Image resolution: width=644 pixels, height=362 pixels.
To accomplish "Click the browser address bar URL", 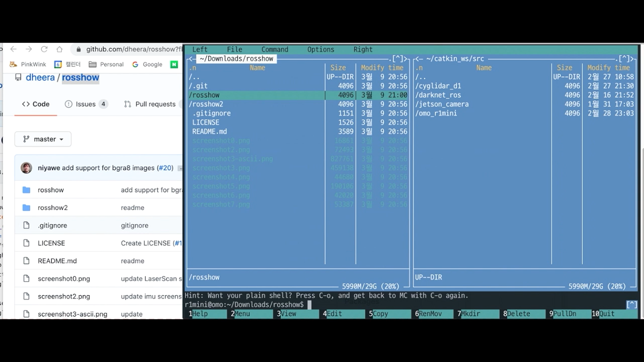I will [x=133, y=49].
